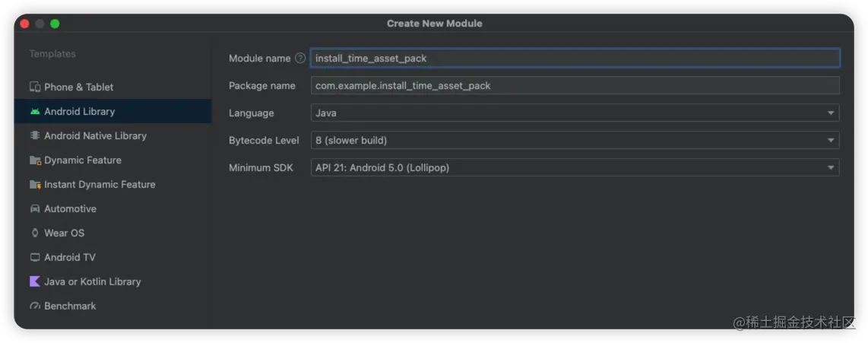Select the Benchmark template
Image resolution: width=868 pixels, height=343 pixels.
[x=113, y=306]
